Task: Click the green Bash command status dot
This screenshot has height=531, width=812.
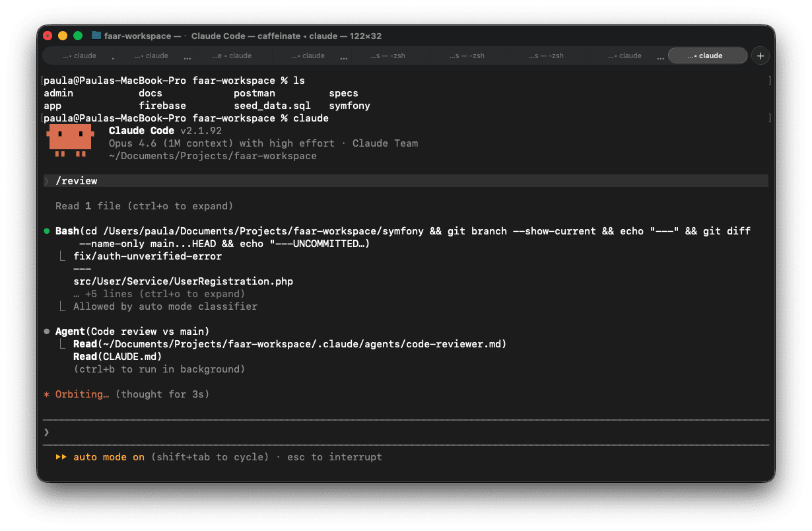Action: tap(48, 231)
